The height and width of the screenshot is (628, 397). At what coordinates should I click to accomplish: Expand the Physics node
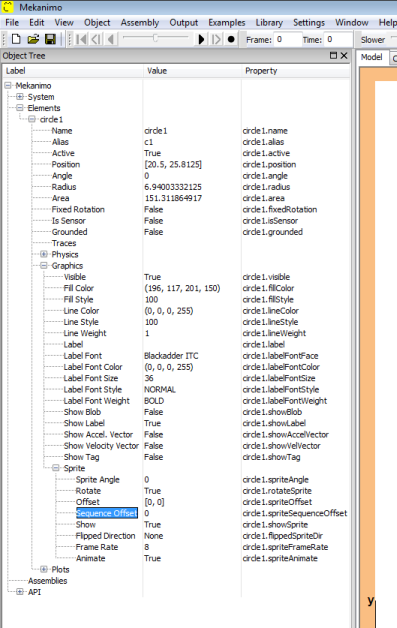(x=44, y=254)
